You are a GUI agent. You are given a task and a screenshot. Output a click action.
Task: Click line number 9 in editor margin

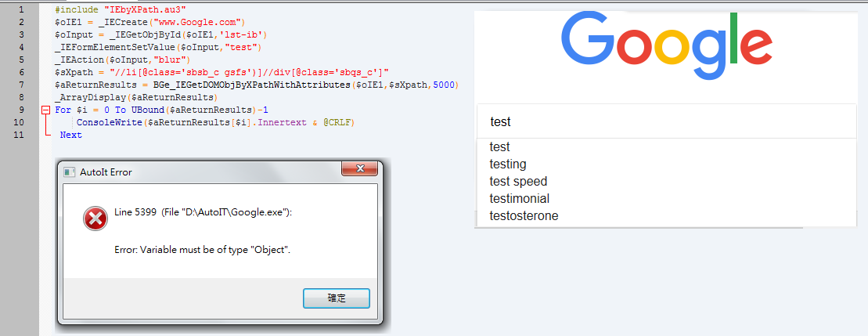click(x=20, y=110)
